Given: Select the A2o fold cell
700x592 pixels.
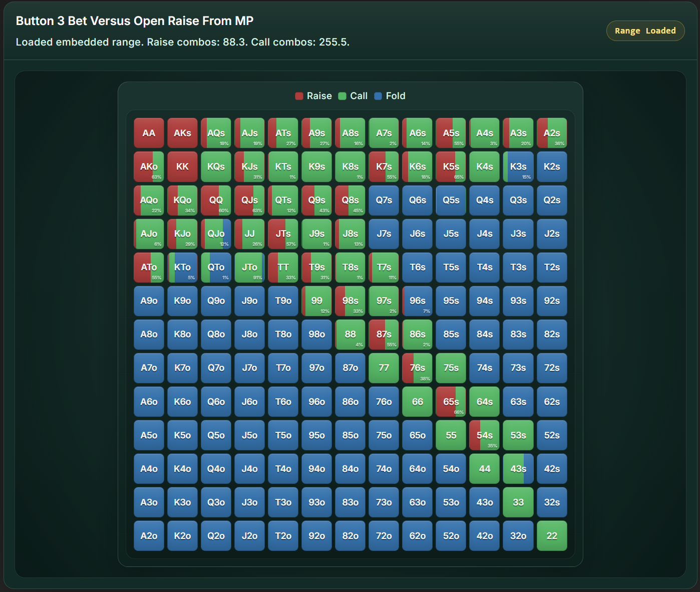Looking at the screenshot, I should tap(149, 536).
